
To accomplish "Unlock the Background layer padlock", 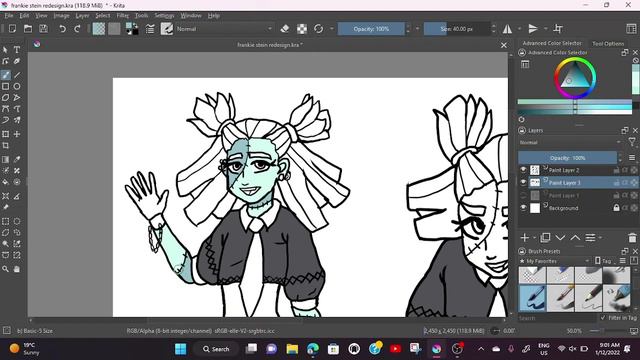I will [x=616, y=208].
